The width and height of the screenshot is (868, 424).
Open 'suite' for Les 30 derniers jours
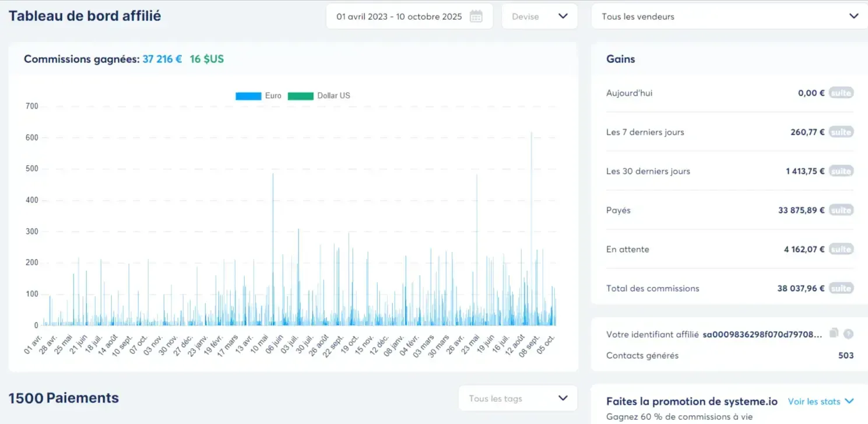pyautogui.click(x=841, y=171)
